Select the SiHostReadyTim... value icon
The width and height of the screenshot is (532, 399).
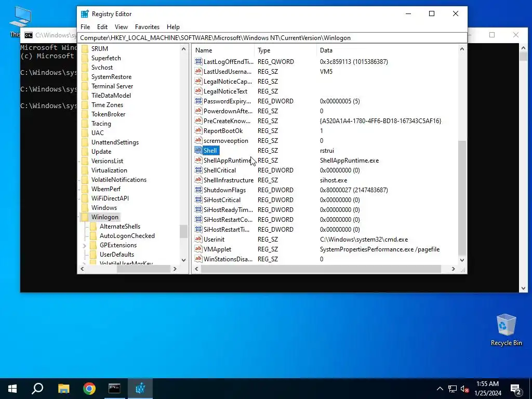(198, 210)
